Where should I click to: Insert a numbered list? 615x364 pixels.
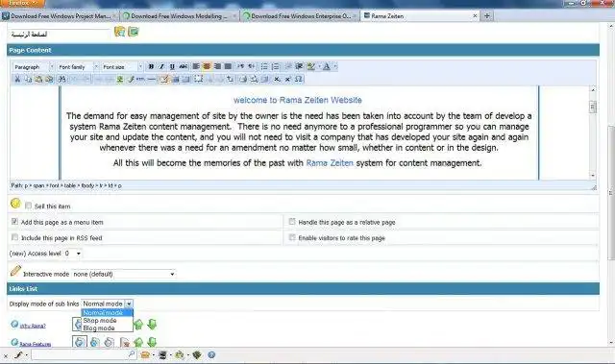pos(276,66)
